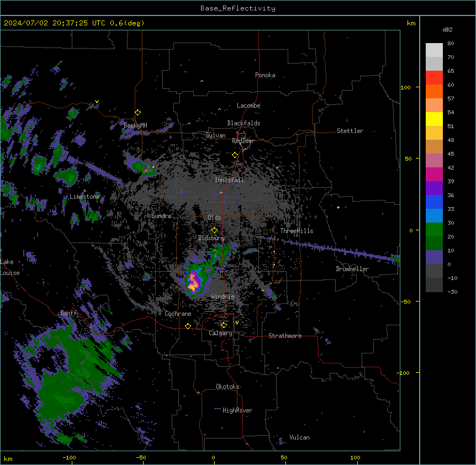Viewport: 476px width, 465px height.
Task: Pick the magenta 39-42 dBZ legend color
Action: (x=434, y=174)
